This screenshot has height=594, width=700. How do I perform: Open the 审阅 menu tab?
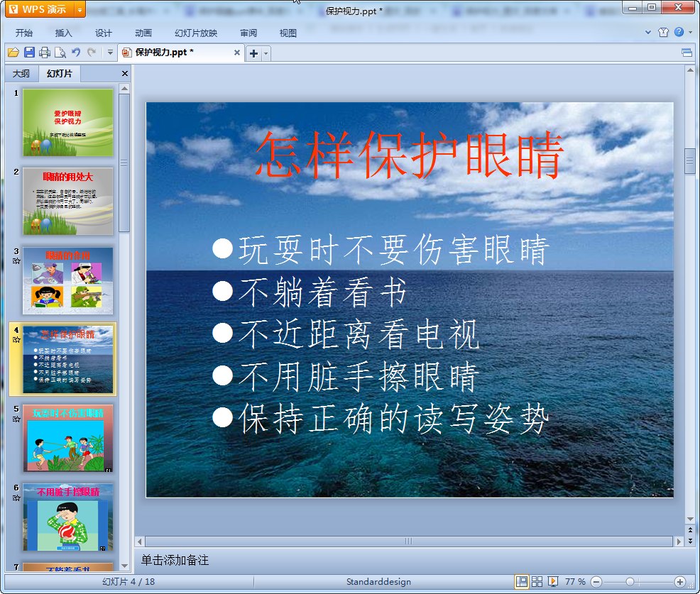point(248,33)
